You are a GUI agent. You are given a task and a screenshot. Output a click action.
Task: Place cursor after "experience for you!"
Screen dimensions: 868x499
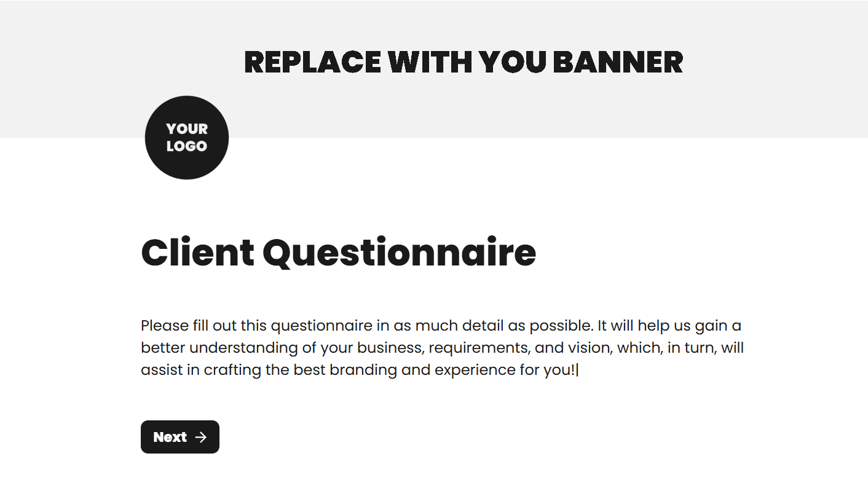pos(577,370)
